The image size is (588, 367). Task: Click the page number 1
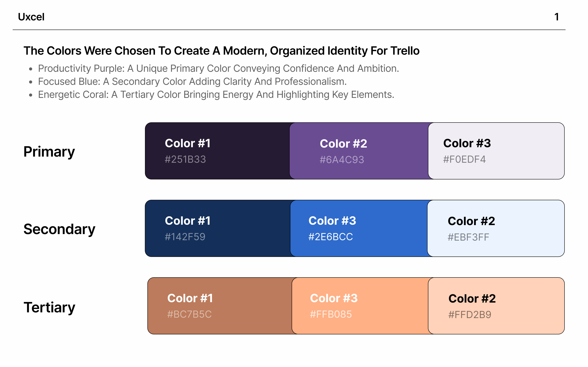pyautogui.click(x=556, y=17)
